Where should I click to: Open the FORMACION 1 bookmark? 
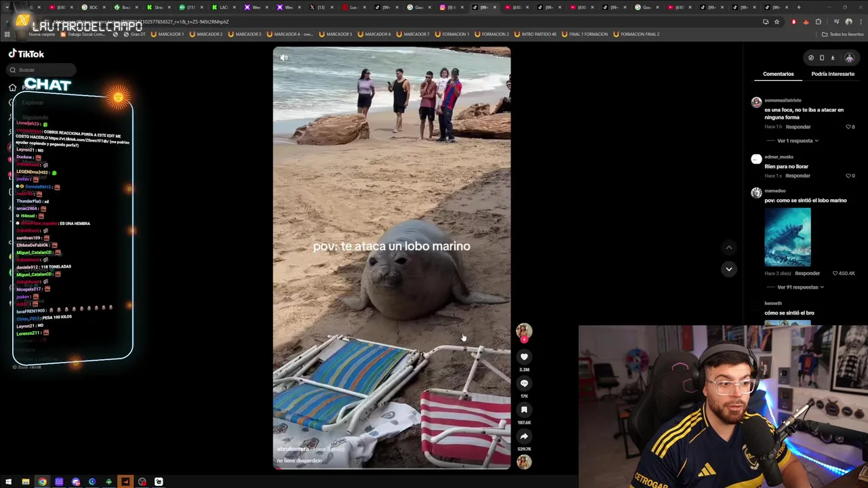[452, 34]
